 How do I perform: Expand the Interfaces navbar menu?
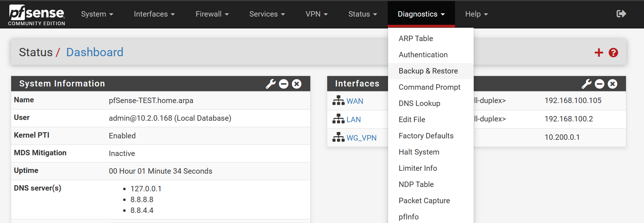click(x=154, y=14)
